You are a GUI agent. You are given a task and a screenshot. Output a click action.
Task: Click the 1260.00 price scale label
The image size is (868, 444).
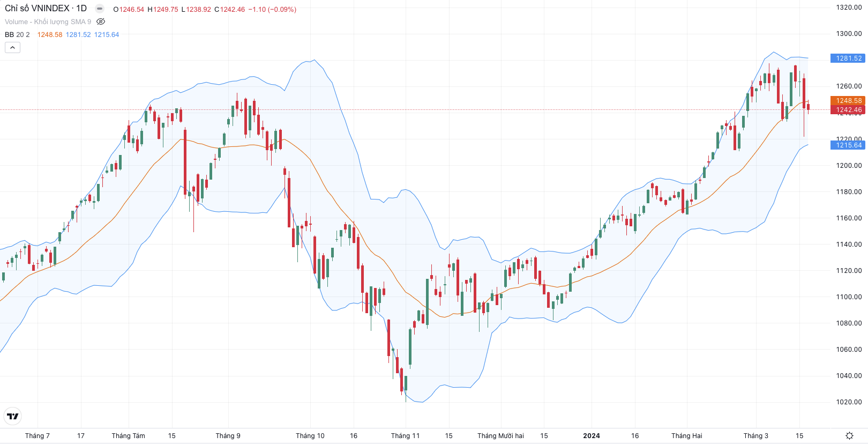[x=849, y=86]
